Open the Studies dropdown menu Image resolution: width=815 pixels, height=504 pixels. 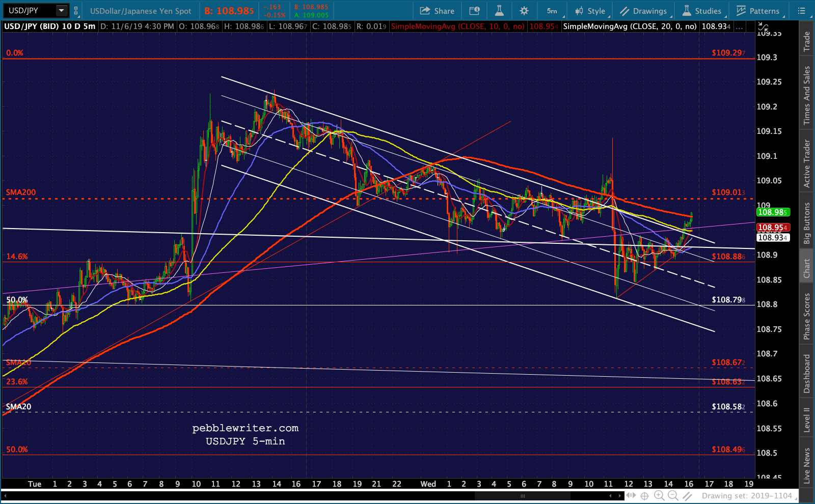coord(702,11)
